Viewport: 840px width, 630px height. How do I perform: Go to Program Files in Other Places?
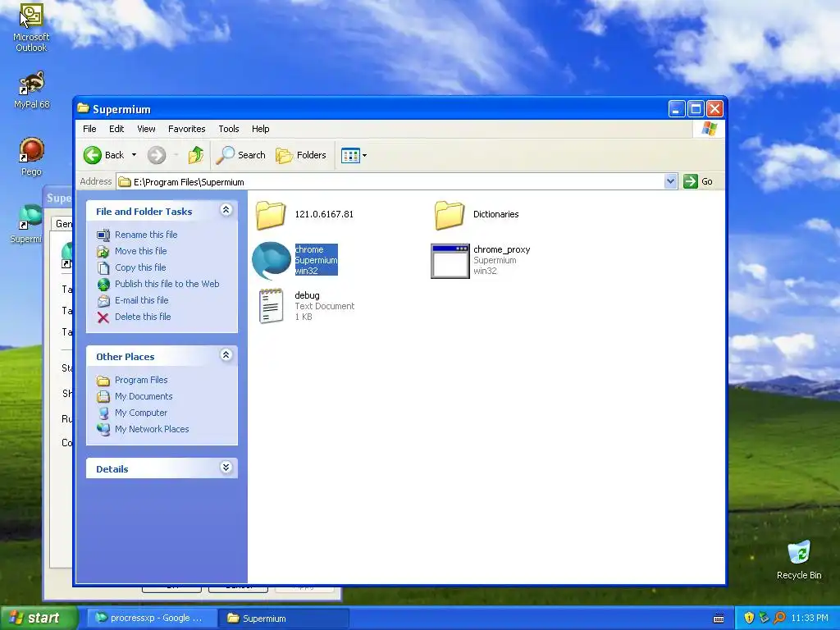[141, 380]
